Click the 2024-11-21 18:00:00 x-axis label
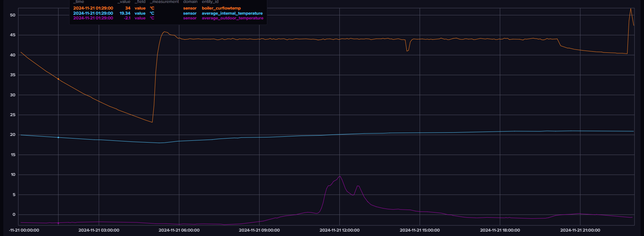The height and width of the screenshot is (236, 644). click(x=500, y=230)
